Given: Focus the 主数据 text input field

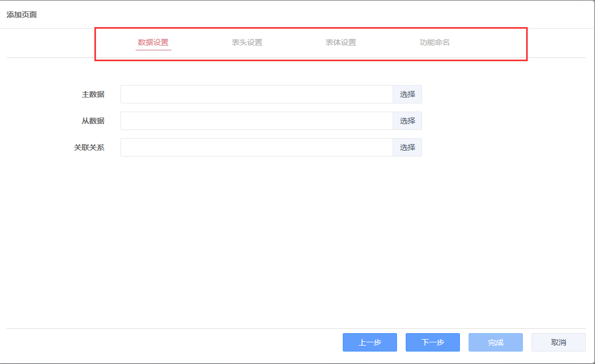Looking at the screenshot, I should pyautogui.click(x=256, y=94).
